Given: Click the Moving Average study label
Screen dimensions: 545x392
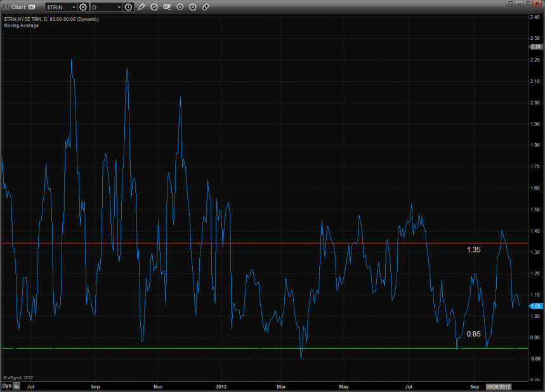Looking at the screenshot, I should click(x=21, y=25).
